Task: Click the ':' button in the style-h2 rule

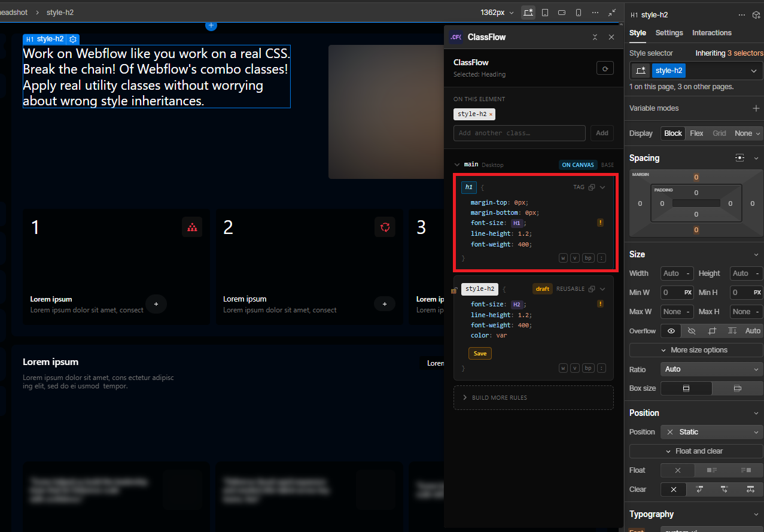Action: pos(601,368)
